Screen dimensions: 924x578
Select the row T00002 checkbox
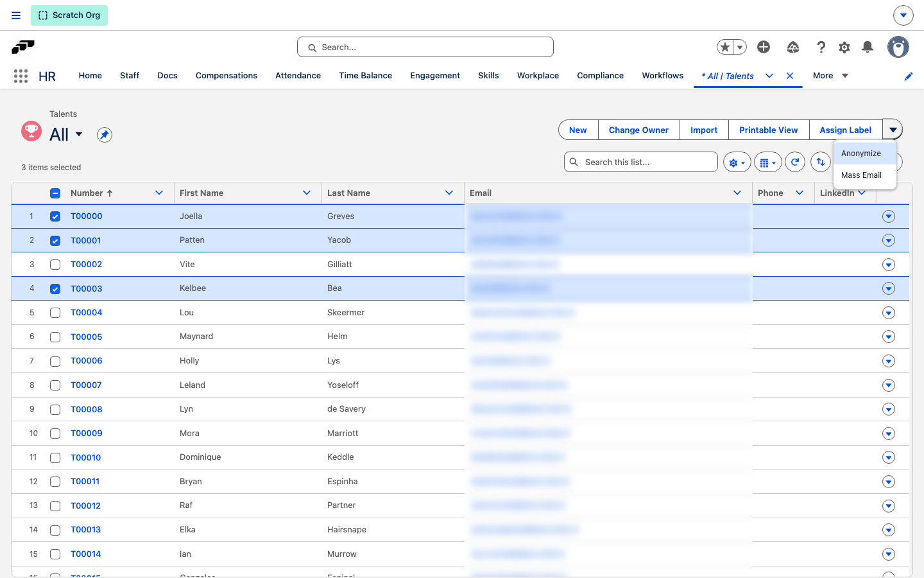click(55, 265)
